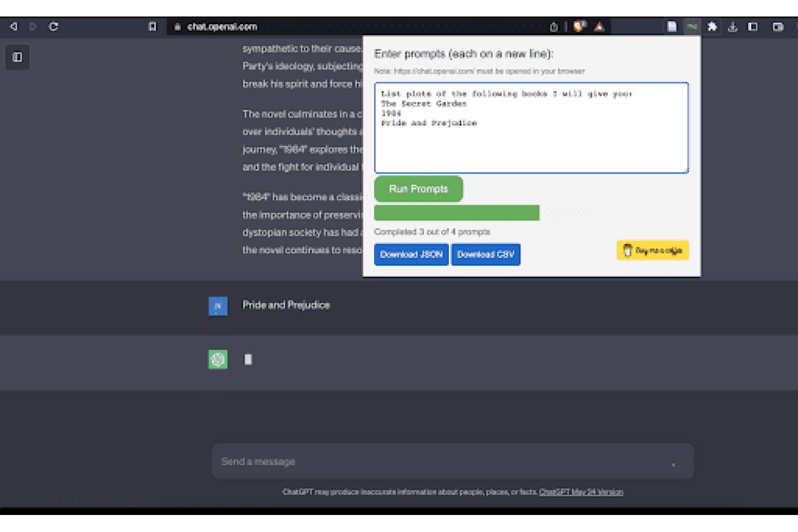Show browser downloads
This screenshot has width=798, height=532.
(733, 26)
